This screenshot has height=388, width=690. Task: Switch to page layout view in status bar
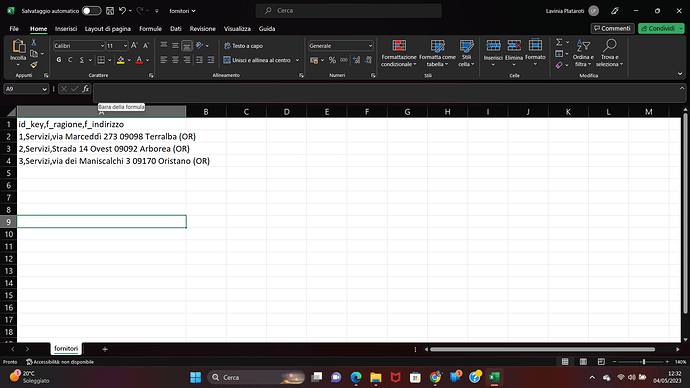click(x=583, y=362)
